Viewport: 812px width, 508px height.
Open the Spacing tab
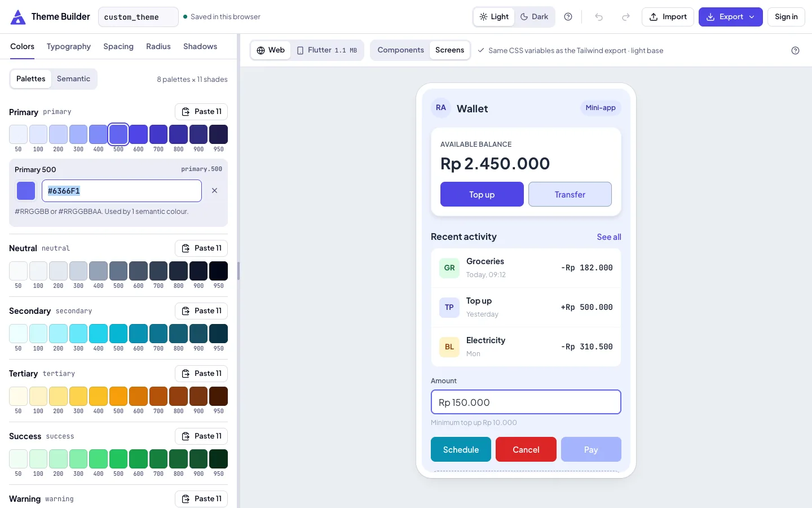[118, 47]
